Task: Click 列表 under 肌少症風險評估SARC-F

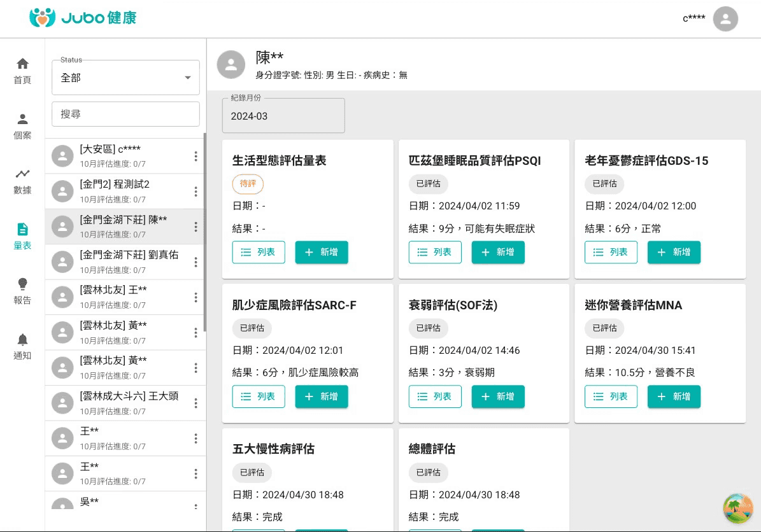Action: [x=259, y=396]
